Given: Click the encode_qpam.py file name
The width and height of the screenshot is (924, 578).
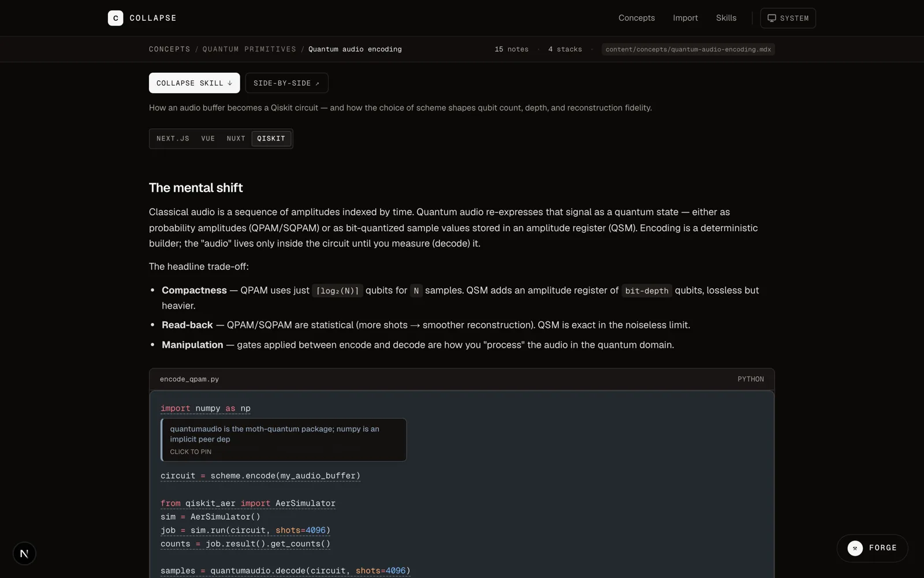Looking at the screenshot, I should (x=189, y=379).
